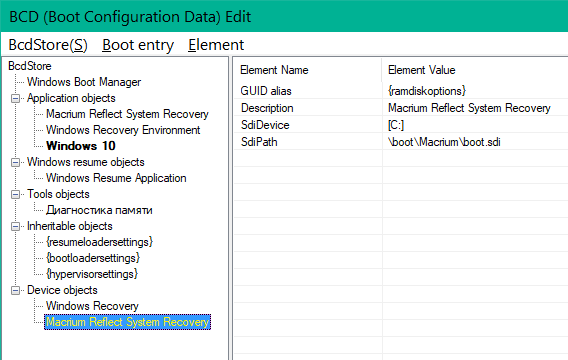Screen dimensions: 568x360
Task: Select the Device objects label
Action: [62, 290]
